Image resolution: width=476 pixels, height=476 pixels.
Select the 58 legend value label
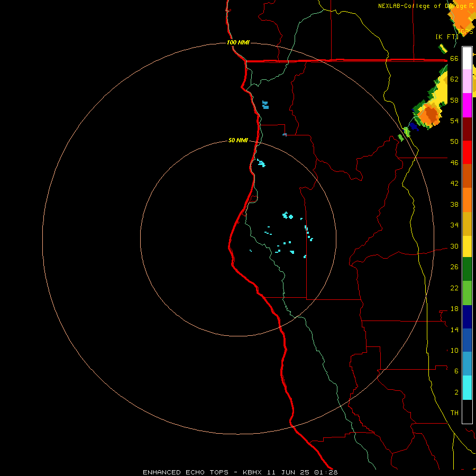coord(454,100)
